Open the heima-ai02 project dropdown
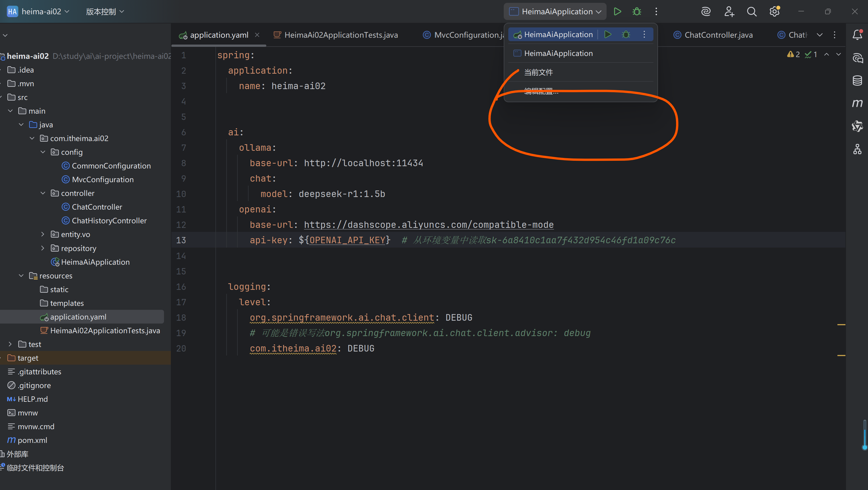 tap(41, 11)
